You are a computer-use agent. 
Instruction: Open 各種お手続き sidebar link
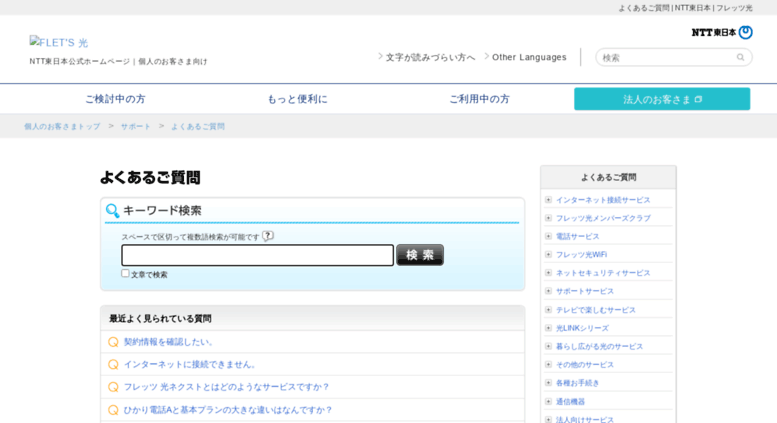pyautogui.click(x=577, y=383)
